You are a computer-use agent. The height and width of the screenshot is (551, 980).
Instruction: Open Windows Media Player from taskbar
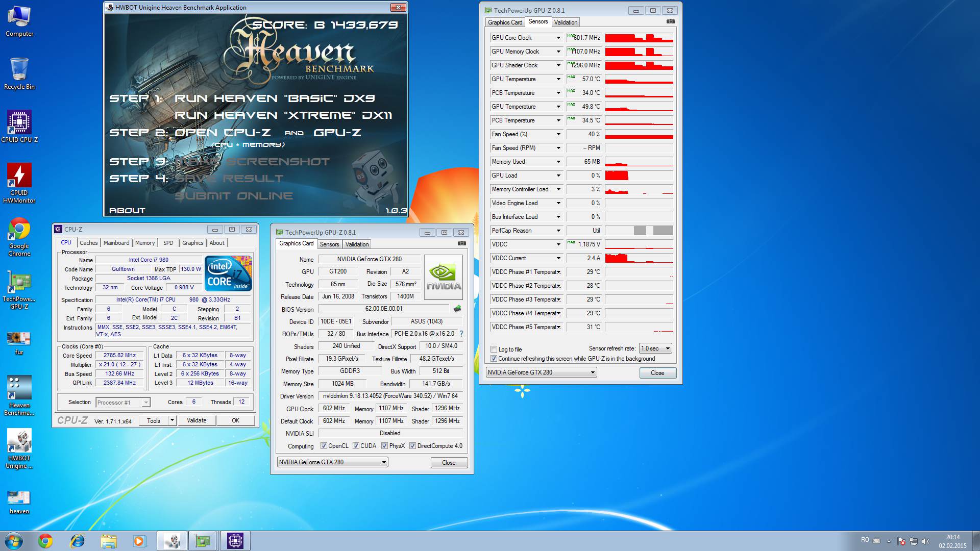tap(139, 541)
